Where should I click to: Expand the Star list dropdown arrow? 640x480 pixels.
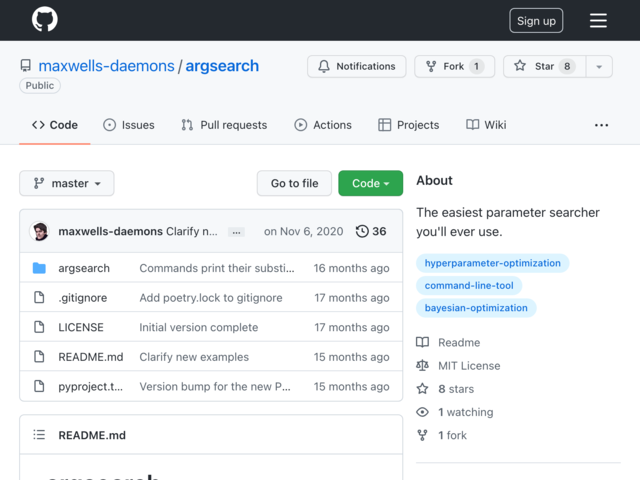pos(599,66)
